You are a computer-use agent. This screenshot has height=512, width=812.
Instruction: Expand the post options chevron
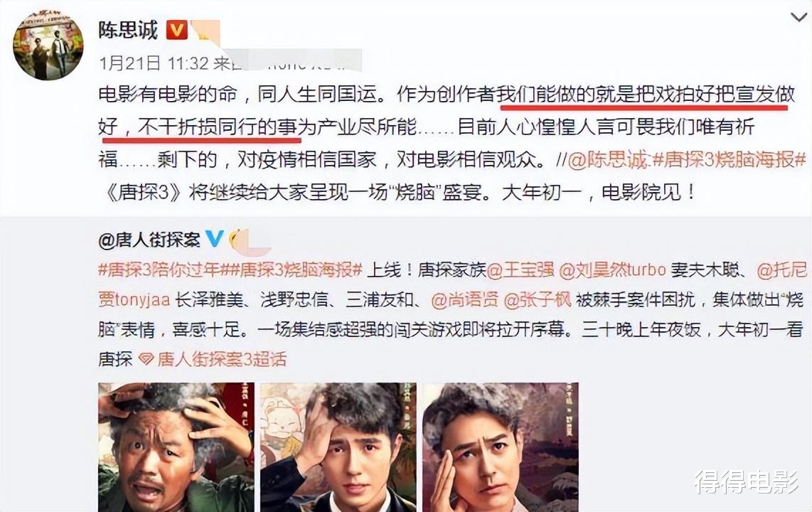(x=799, y=17)
